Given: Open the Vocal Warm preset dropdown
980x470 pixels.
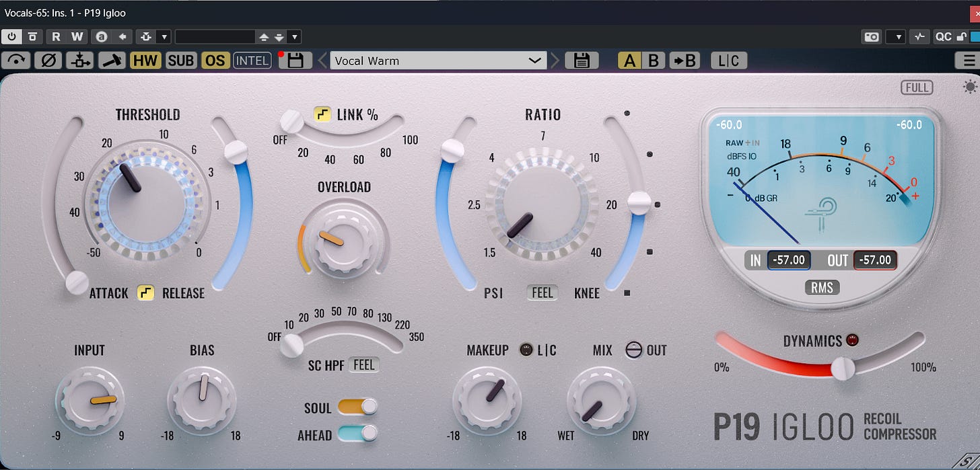Looking at the screenshot, I should pyautogui.click(x=438, y=61).
